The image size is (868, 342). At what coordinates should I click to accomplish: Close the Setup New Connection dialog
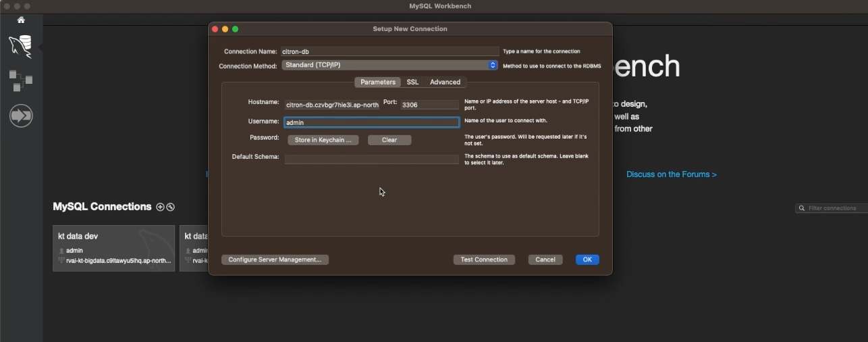pyautogui.click(x=215, y=29)
